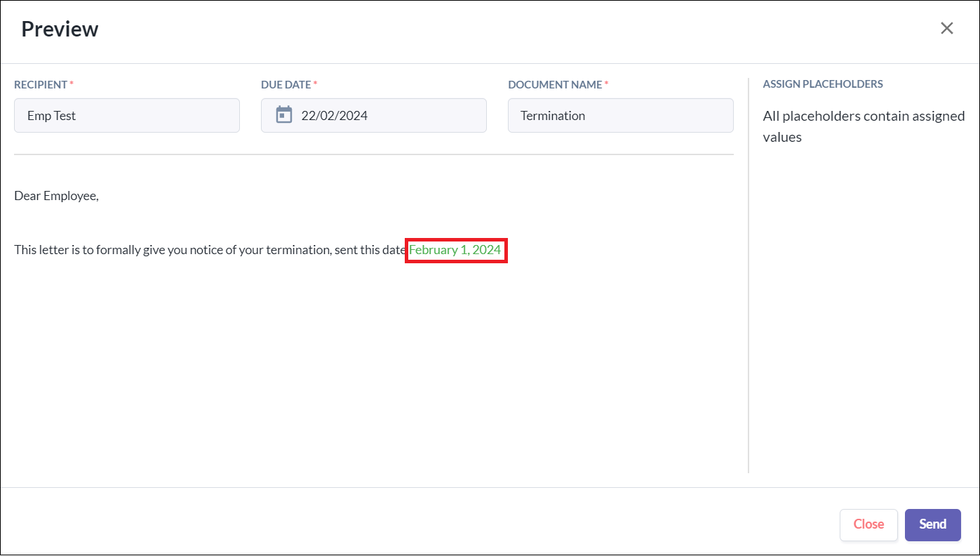Screen dimensions: 980x556
Task: Click 'All placeholders contain assigned values' message
Action: pyautogui.click(x=864, y=126)
